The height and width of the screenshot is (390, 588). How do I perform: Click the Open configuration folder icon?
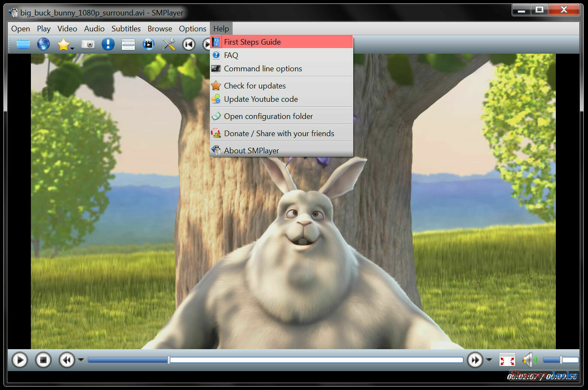click(216, 116)
